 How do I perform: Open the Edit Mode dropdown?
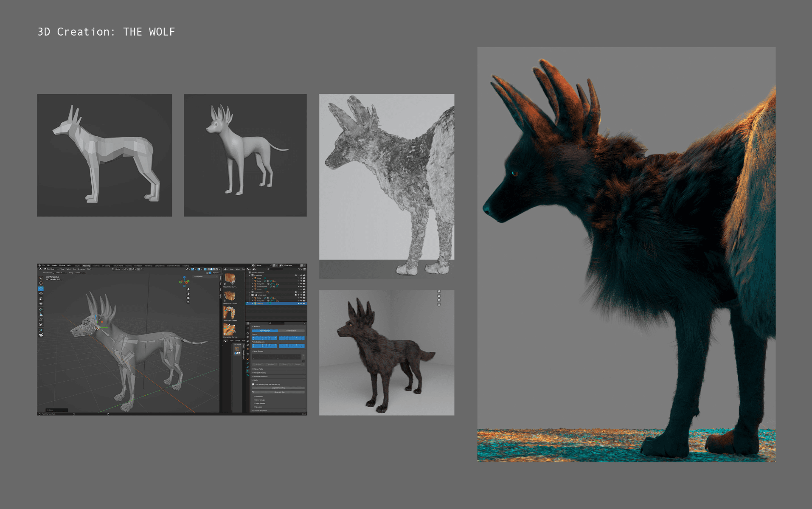click(51, 269)
